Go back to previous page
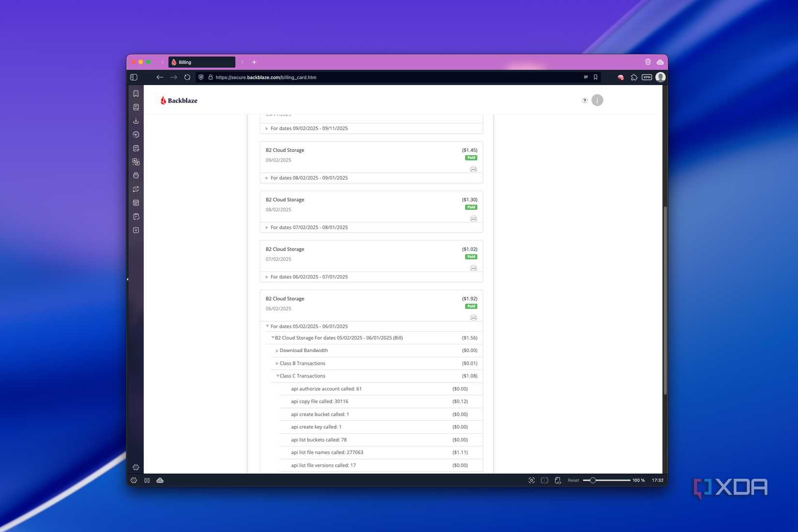 click(160, 77)
